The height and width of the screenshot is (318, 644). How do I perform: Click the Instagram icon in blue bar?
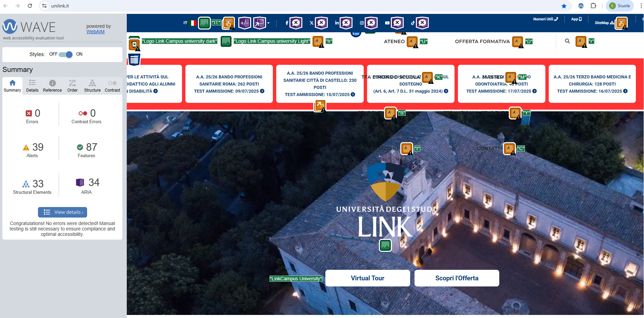[x=362, y=23]
